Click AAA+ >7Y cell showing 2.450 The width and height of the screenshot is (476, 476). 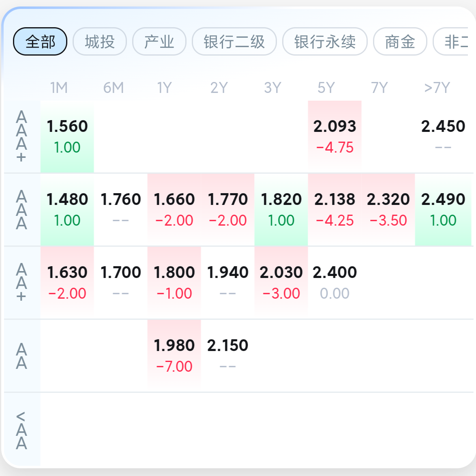coord(443,136)
